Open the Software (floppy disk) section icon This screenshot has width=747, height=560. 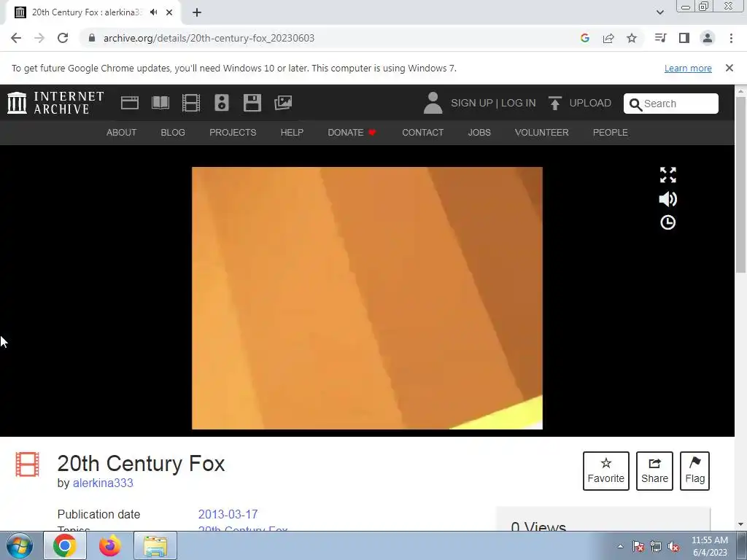(252, 103)
